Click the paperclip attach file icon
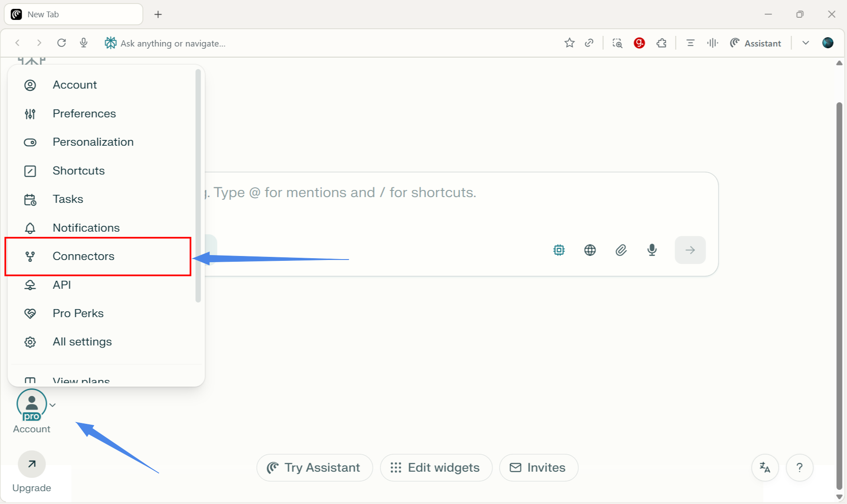 point(621,250)
